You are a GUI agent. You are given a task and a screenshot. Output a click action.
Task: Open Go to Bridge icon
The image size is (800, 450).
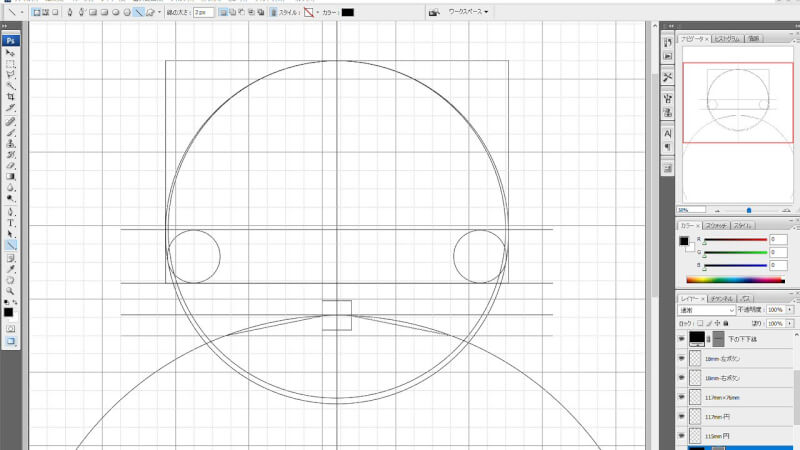(434, 12)
